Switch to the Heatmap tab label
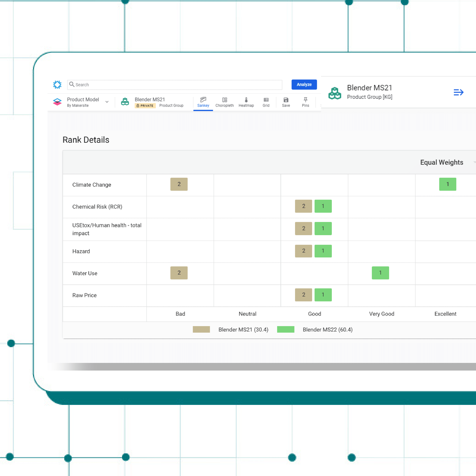The width and height of the screenshot is (476, 476). click(x=246, y=105)
